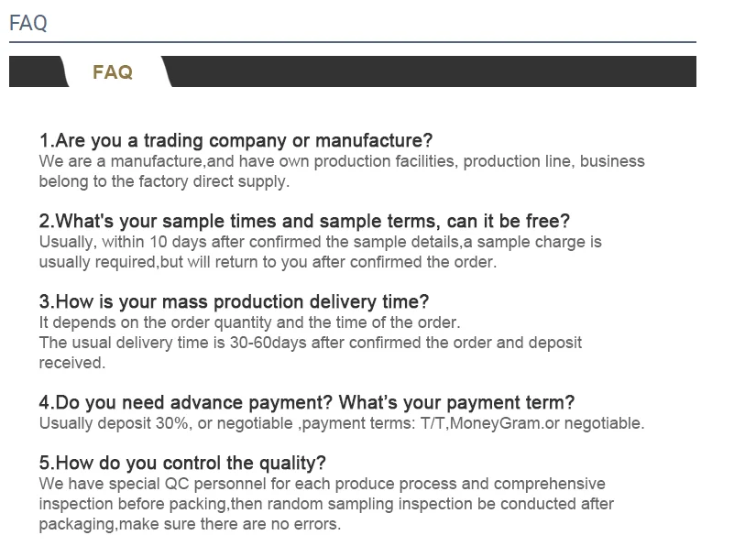Click the answer starting 'We are a manufacture'
Screen dimensions: 756x557
(x=341, y=161)
